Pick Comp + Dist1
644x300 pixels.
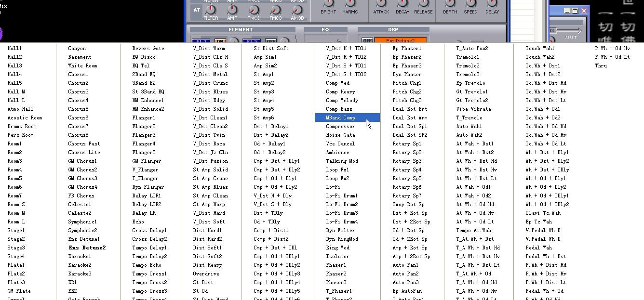(271, 230)
